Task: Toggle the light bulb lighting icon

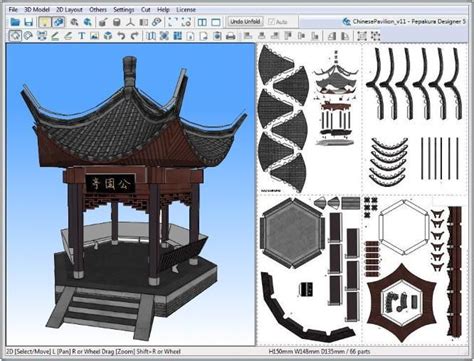Action: point(45,22)
